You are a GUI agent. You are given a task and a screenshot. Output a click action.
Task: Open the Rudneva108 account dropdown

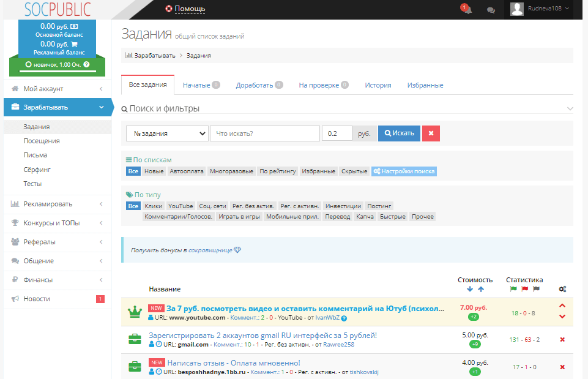coord(548,8)
